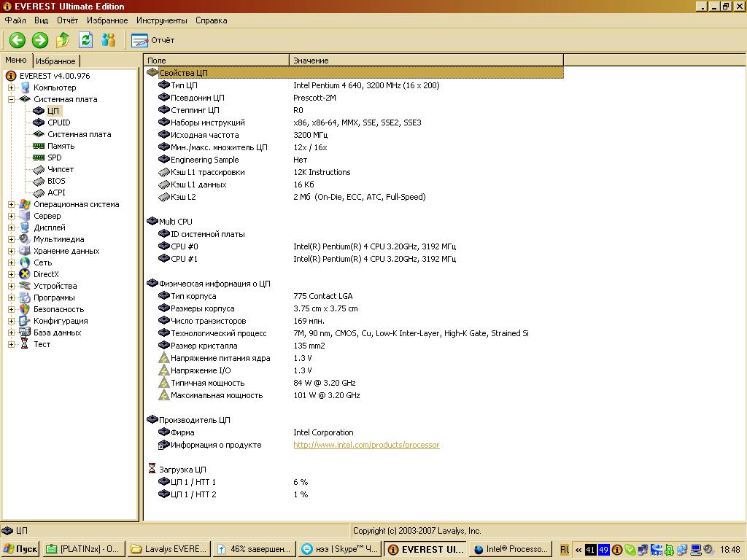Expand hidden tray icons with the chevron
The image size is (747, 560).
578,550
